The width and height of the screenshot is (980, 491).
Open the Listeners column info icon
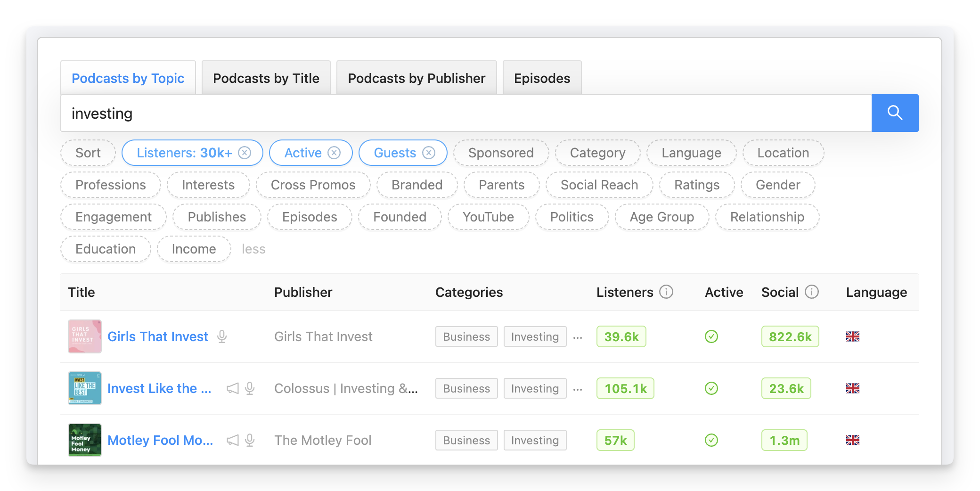[666, 292]
